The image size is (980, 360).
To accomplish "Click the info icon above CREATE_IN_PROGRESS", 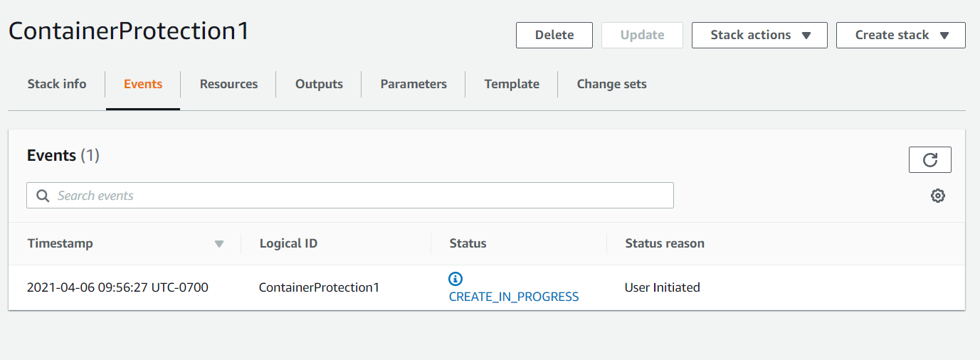I will [x=455, y=278].
